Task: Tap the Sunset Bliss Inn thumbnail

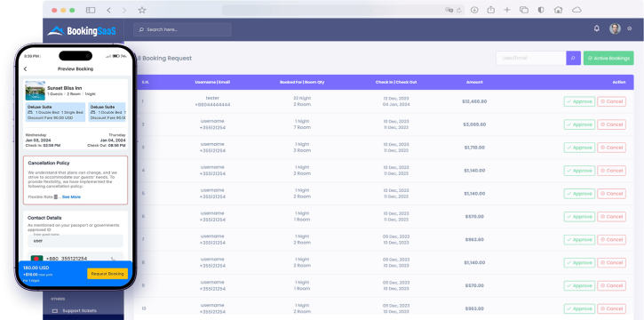Action: pyautogui.click(x=36, y=91)
